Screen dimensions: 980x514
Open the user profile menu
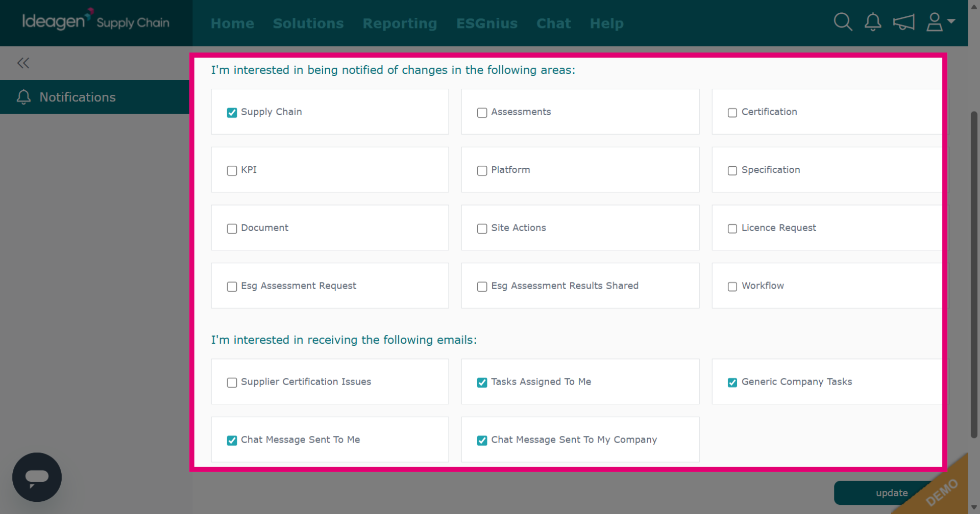940,22
